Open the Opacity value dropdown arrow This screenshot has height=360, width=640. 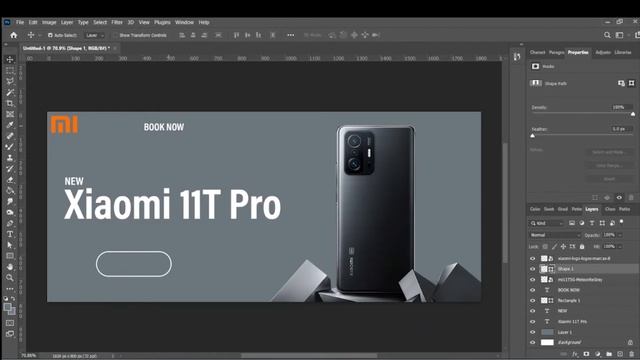[620, 235]
